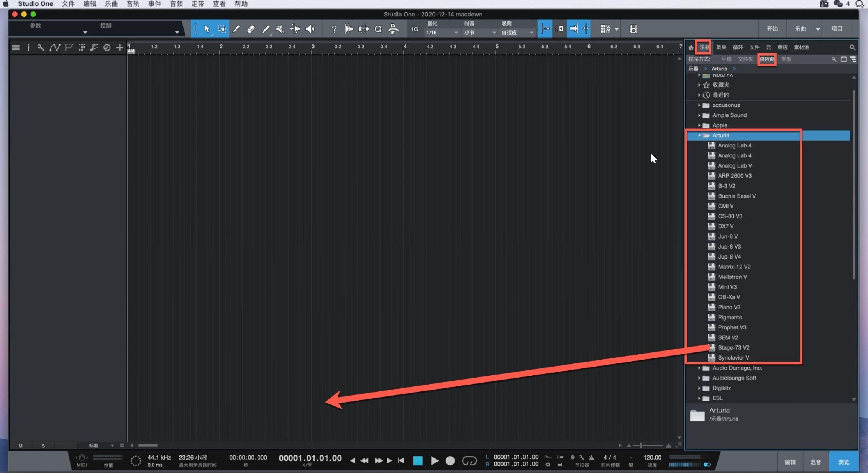868x473 pixels.
Task: Switch to the 效果 browser tab
Action: 721,47
